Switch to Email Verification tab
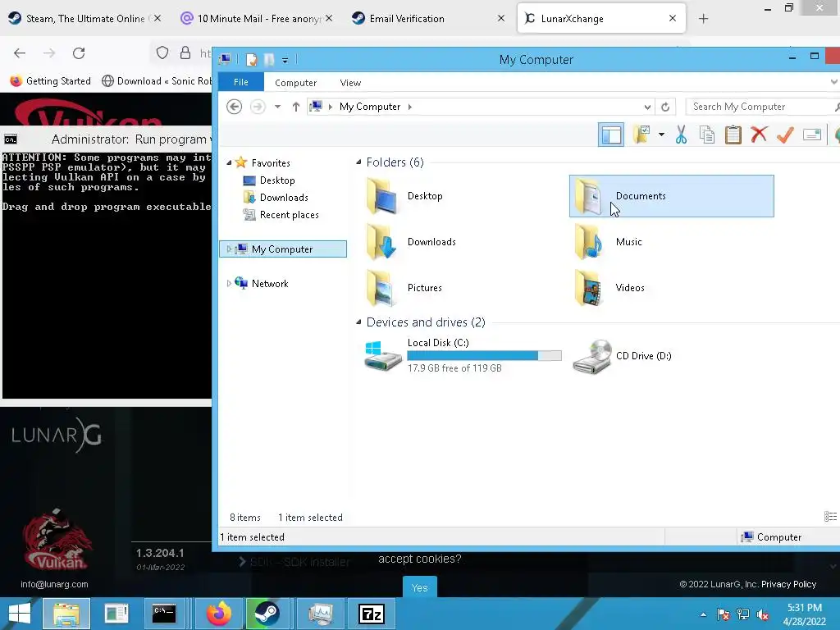Screen dimensions: 840x630 click(428, 19)
